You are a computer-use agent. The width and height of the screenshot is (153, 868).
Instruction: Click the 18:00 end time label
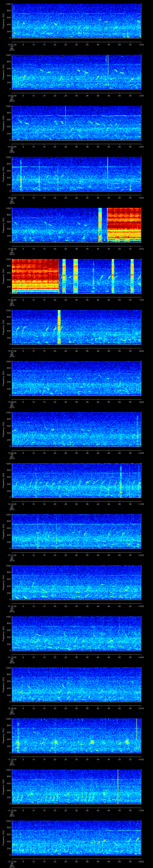141,861
